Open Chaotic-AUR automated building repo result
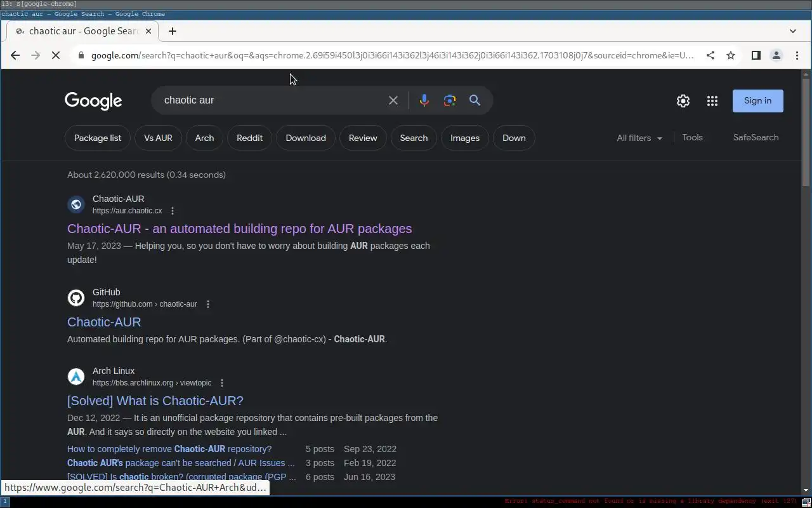This screenshot has height=508, width=812. 239,229
